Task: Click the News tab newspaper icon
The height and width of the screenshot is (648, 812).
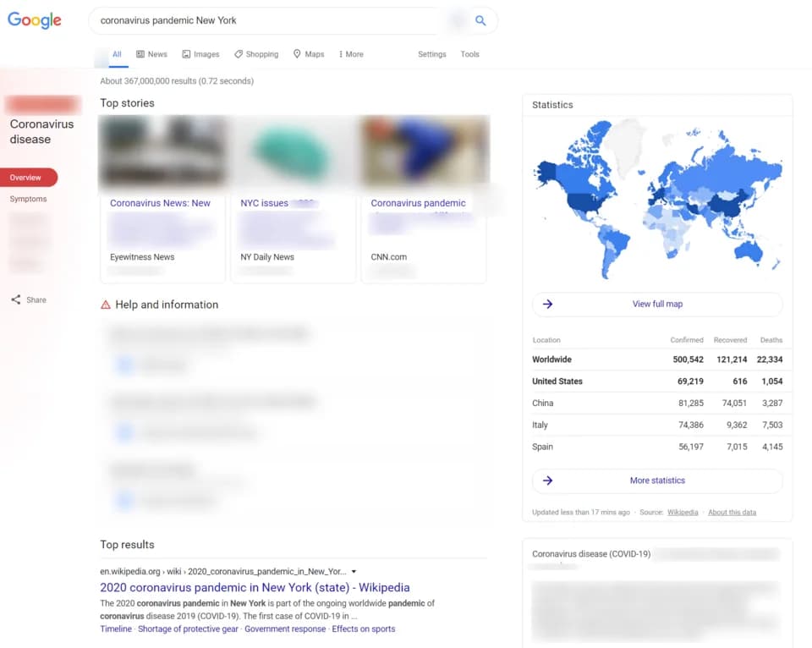Action: (140, 54)
